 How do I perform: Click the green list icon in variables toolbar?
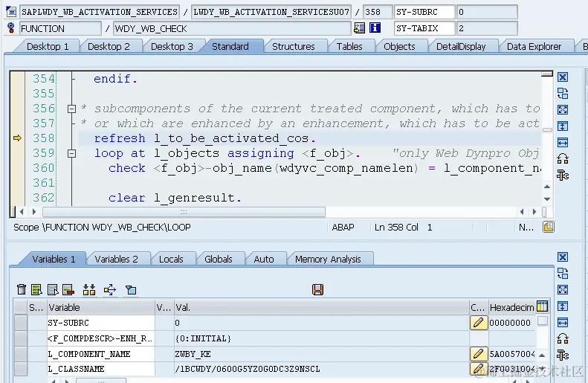click(36, 289)
